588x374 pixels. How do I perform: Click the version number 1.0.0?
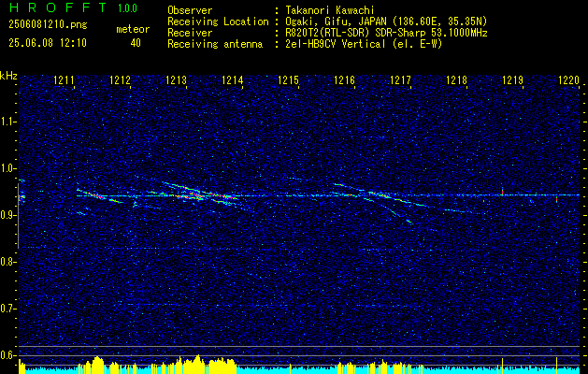click(127, 8)
